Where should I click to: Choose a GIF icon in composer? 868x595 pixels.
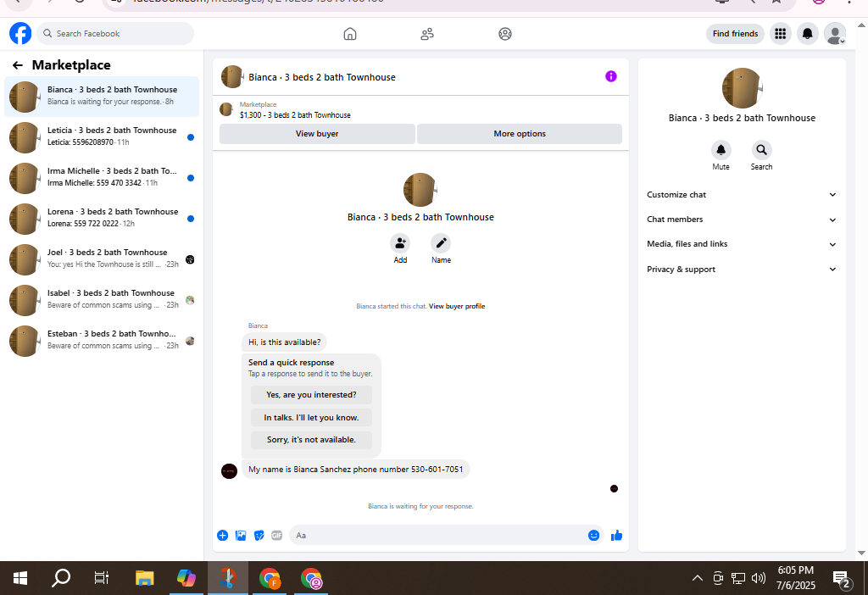(277, 535)
